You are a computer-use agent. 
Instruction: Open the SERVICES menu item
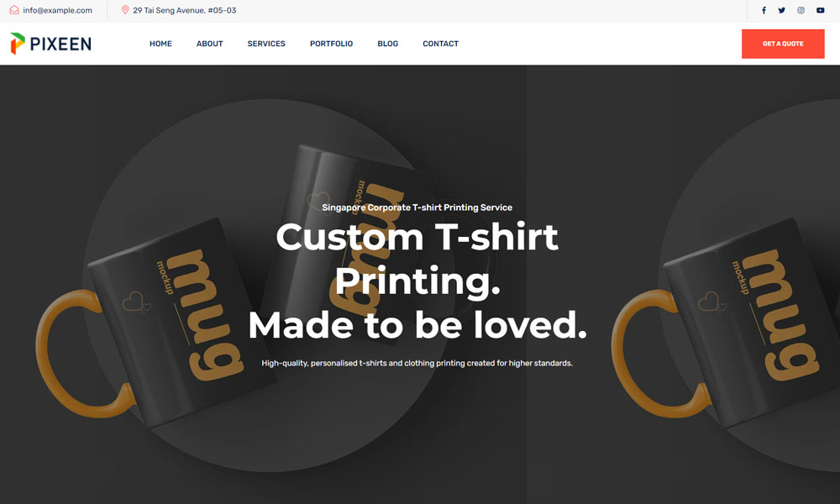pos(266,44)
